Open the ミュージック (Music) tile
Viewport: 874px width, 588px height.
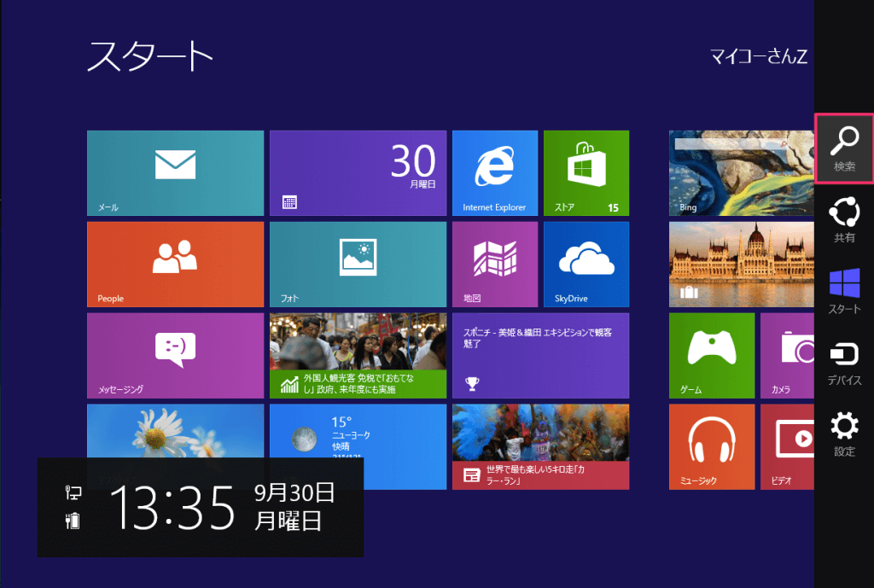[712, 447]
